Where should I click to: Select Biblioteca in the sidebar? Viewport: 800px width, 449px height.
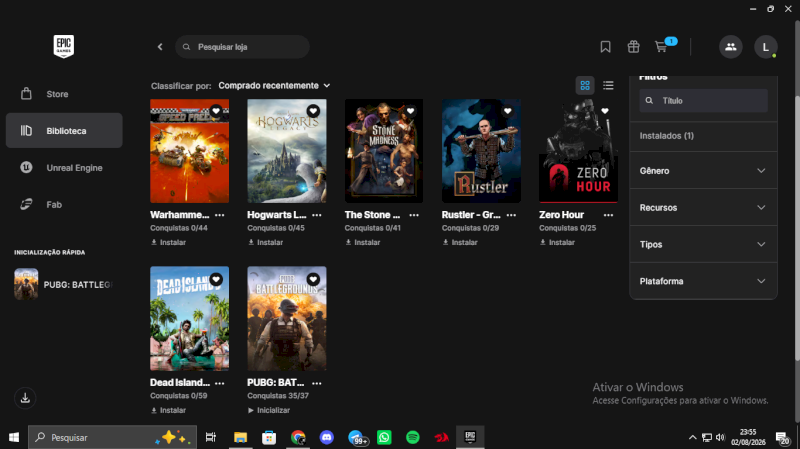point(64,131)
